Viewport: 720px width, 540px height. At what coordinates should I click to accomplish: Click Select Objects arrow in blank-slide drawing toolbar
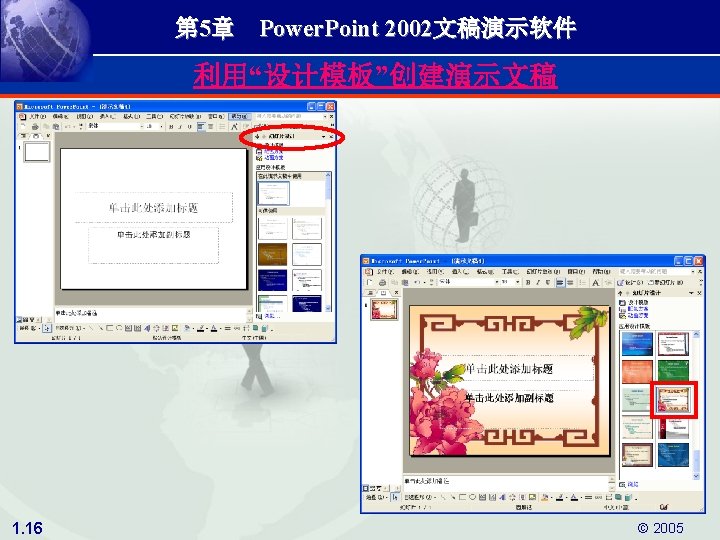[47, 328]
